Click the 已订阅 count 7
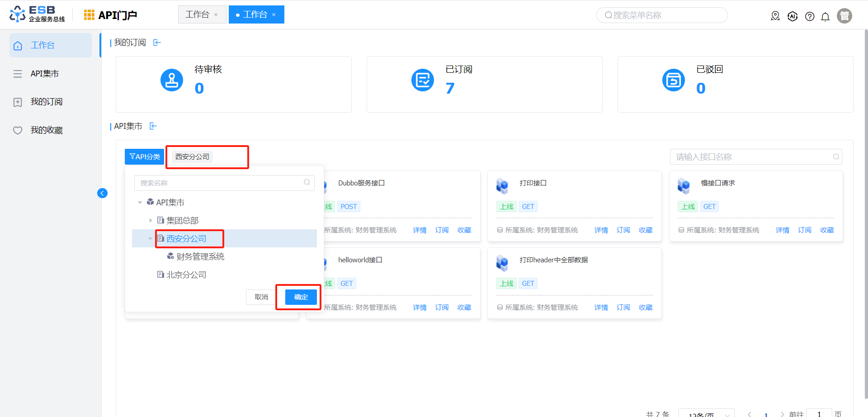This screenshot has width=868, height=417. (x=450, y=88)
